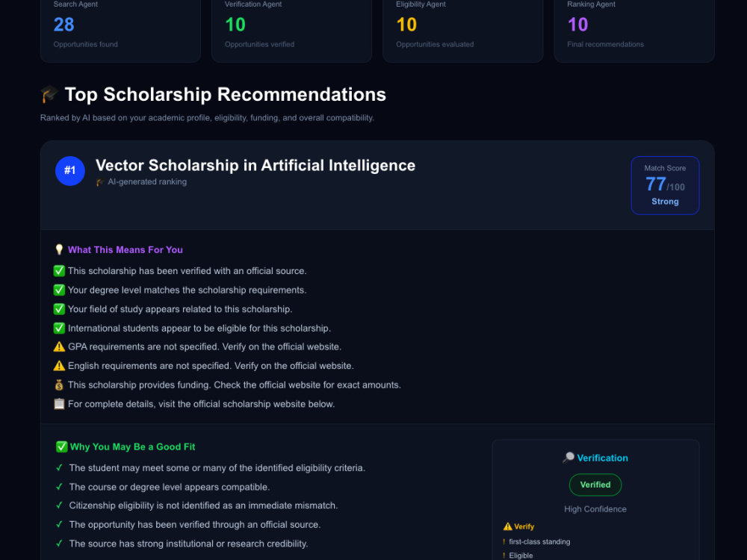Click 'English requirements are not specified' text
This screenshot has height=560, width=747.
click(211, 366)
